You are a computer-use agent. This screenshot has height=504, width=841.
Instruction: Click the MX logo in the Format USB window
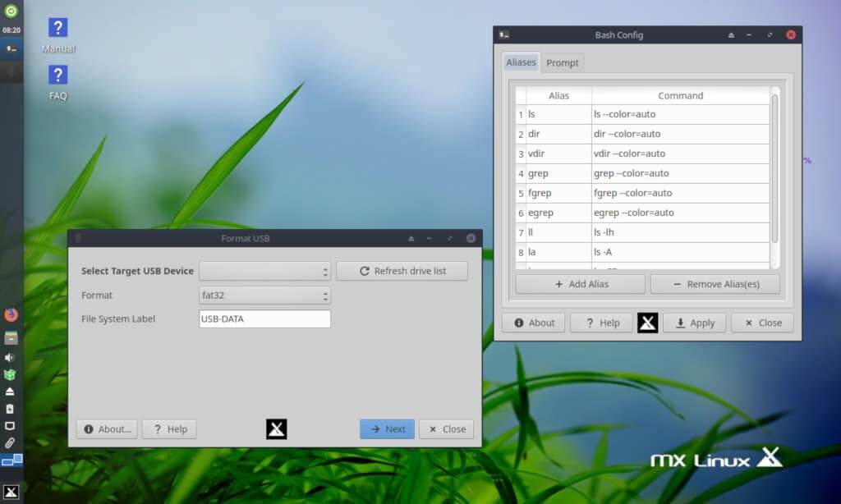coord(276,428)
